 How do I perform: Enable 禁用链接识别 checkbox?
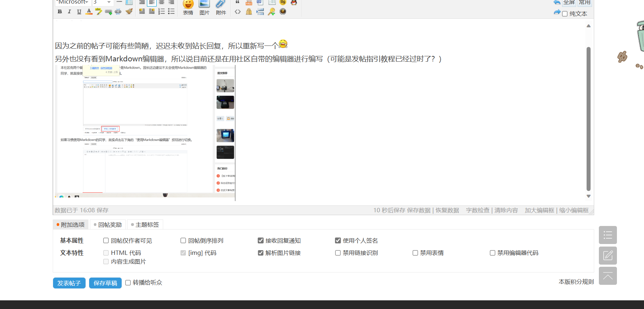338,253
